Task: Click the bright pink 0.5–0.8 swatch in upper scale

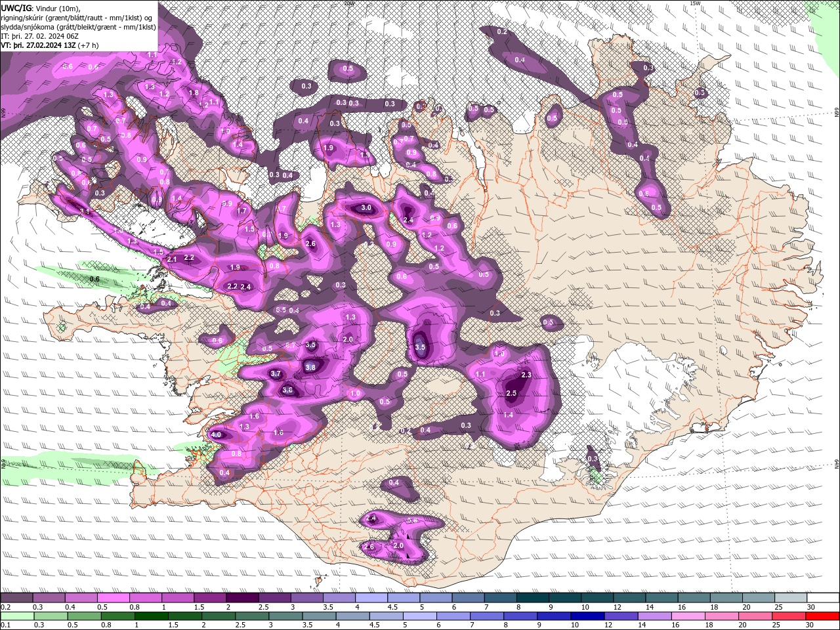Action: [114, 598]
